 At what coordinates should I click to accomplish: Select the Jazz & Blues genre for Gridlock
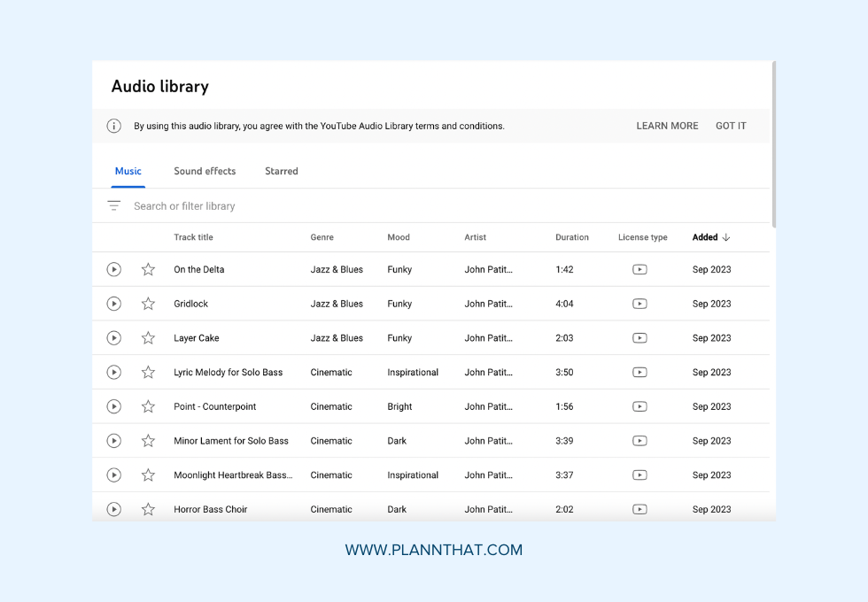pyautogui.click(x=337, y=304)
